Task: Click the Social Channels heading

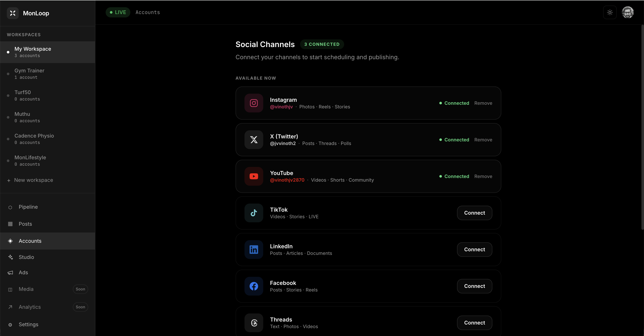Action: point(265,44)
